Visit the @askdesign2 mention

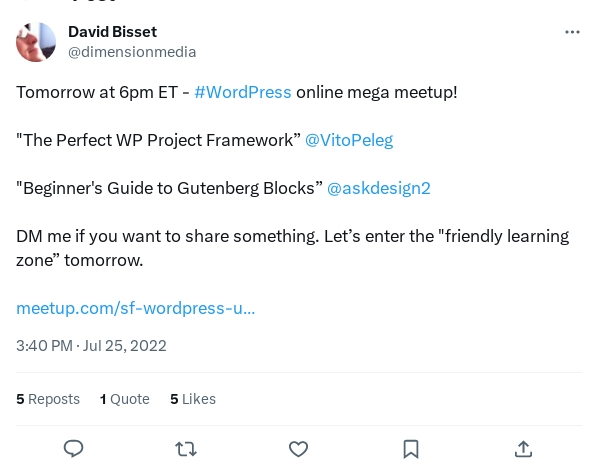point(379,188)
